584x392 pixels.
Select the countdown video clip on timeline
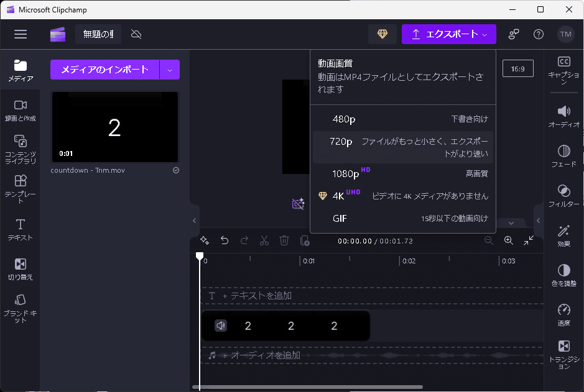click(x=285, y=326)
